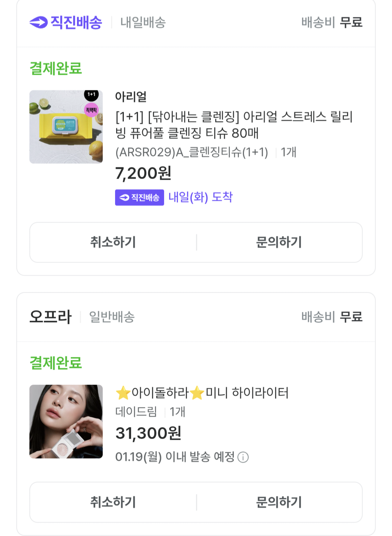Viewport: 392px width, 536px height.
Task: Tap the info icon beside 발송 예정
Action: click(243, 457)
